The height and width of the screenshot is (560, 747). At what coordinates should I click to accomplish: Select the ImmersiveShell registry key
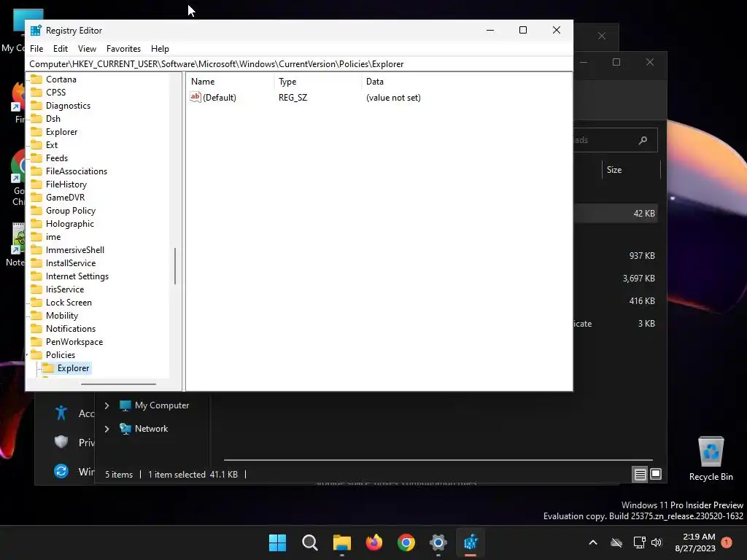tap(75, 250)
